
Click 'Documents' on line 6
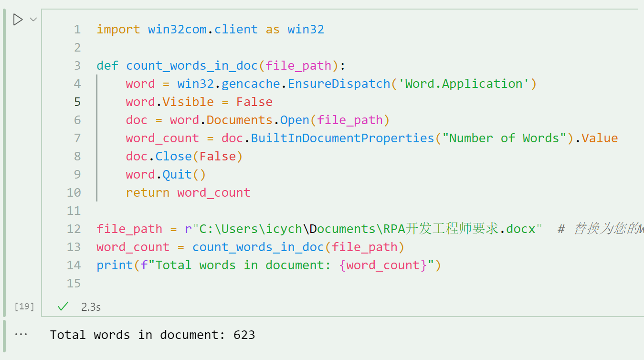240,120
